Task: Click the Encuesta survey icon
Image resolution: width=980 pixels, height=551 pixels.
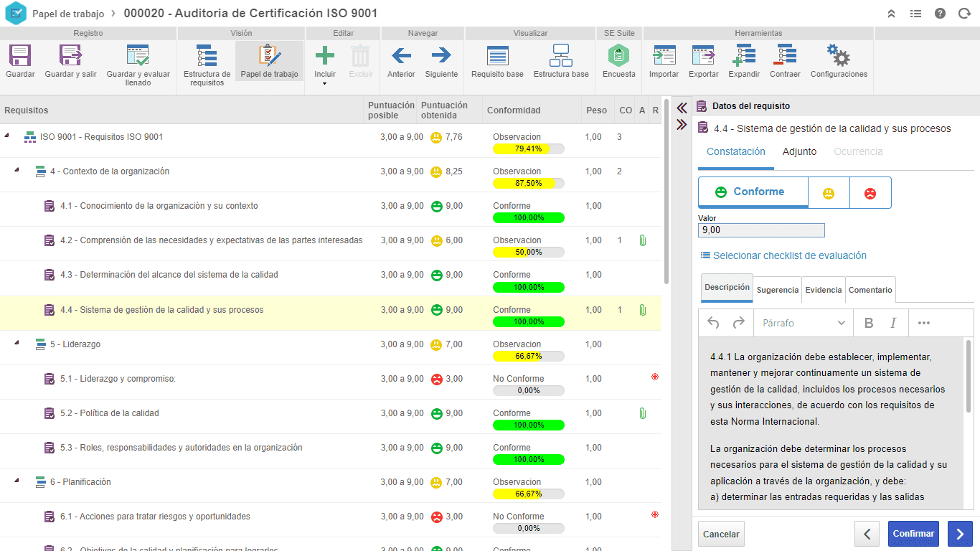Action: pyautogui.click(x=618, y=55)
